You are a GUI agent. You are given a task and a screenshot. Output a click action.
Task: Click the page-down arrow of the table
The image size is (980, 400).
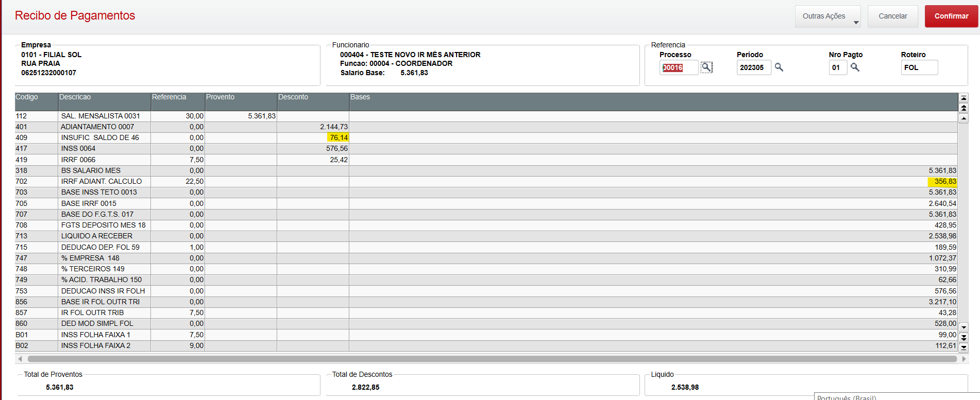coord(964,338)
